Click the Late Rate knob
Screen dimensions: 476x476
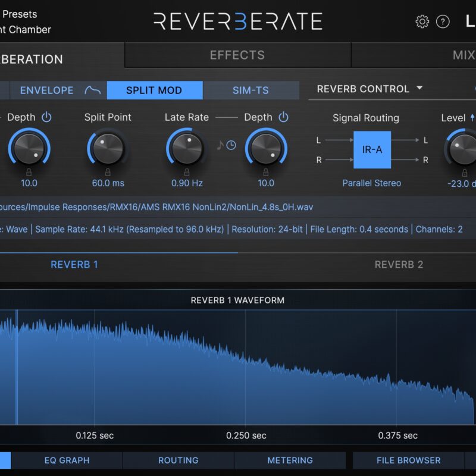coord(187,149)
